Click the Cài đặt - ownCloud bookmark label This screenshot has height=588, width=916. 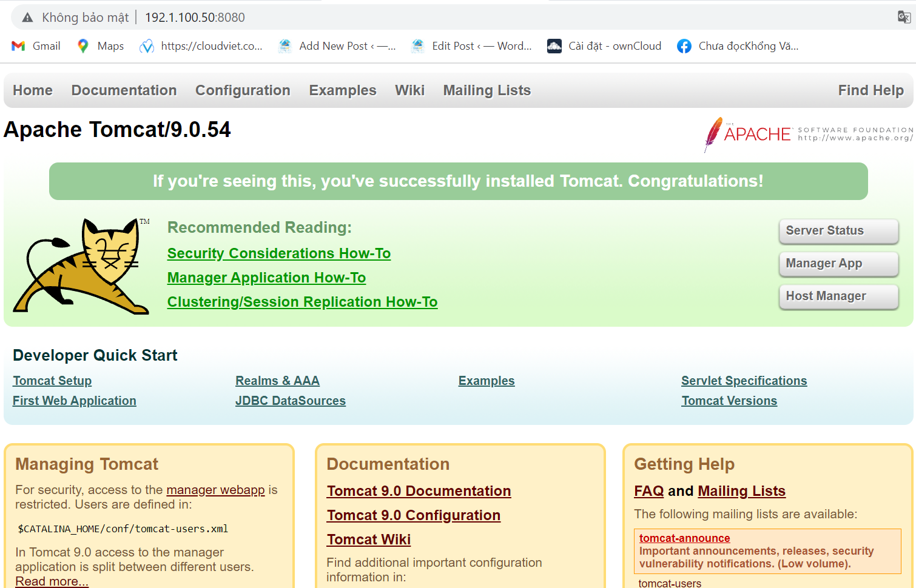point(615,46)
